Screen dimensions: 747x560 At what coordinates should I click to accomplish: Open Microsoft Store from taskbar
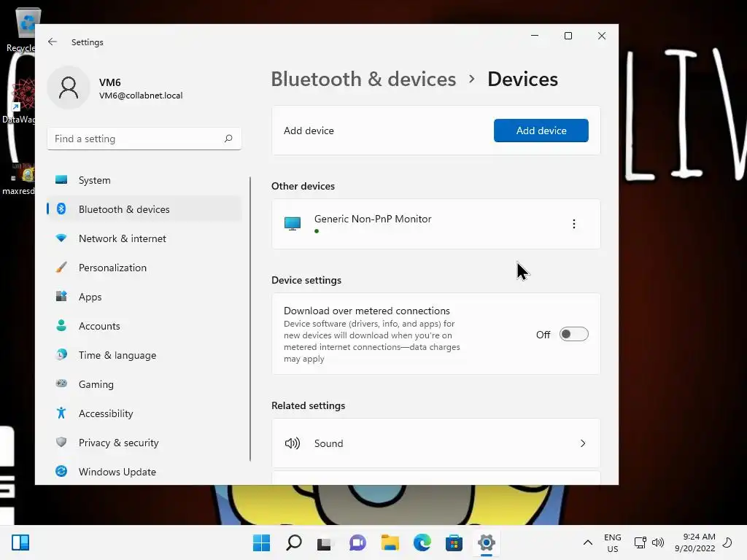[x=454, y=542]
